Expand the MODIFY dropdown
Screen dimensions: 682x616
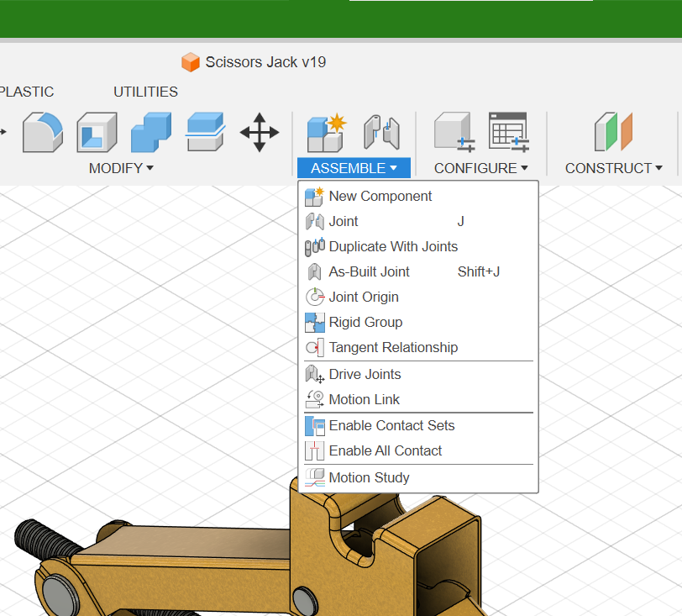coord(121,167)
